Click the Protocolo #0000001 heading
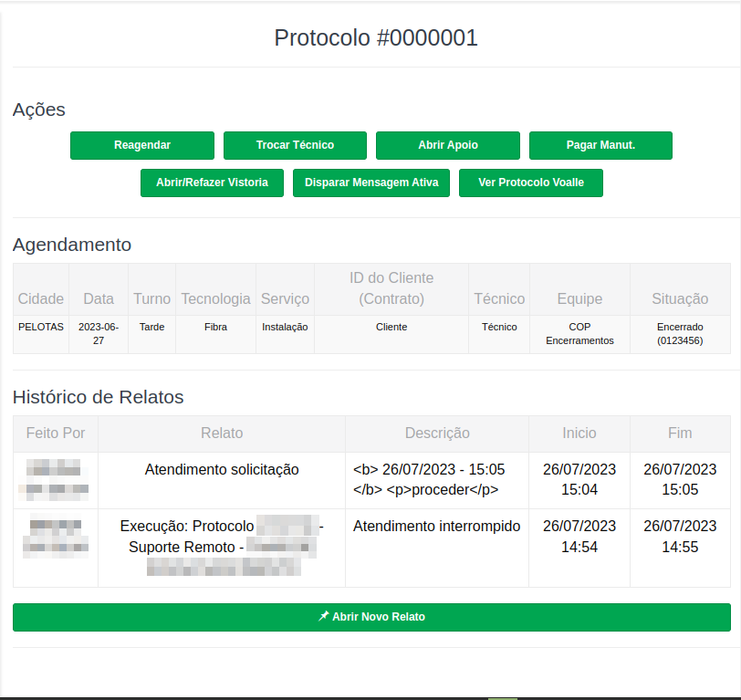Viewport: 741px width, 700px height. 376,37
